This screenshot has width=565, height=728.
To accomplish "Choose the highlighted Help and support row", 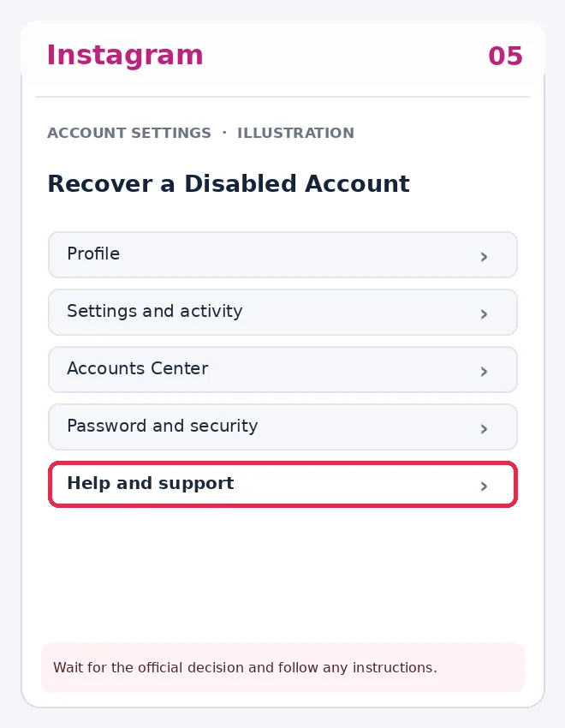I will (282, 484).
